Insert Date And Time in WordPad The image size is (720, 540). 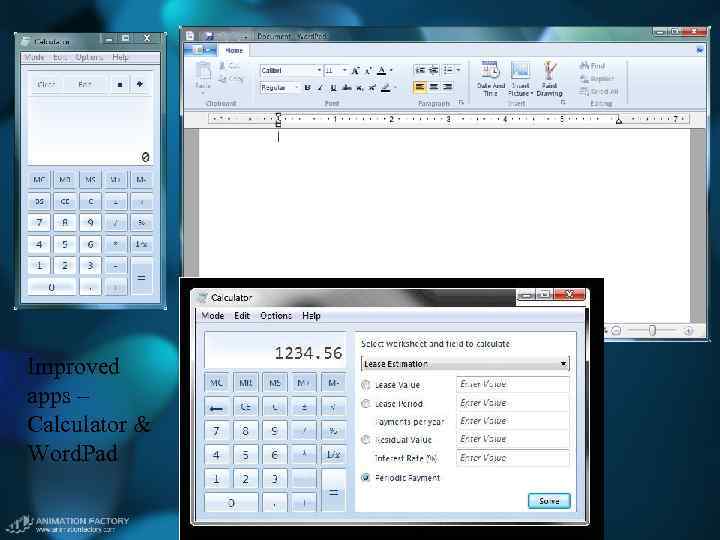pos(490,79)
